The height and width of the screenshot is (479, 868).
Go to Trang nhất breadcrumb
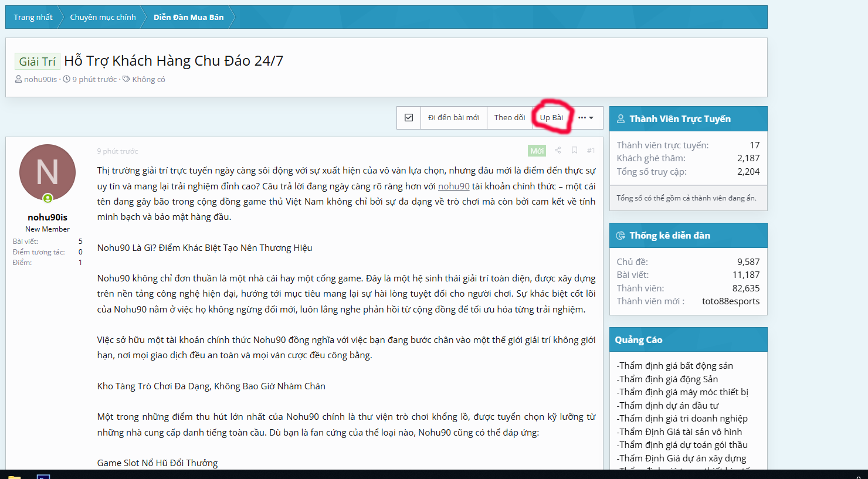pos(33,18)
